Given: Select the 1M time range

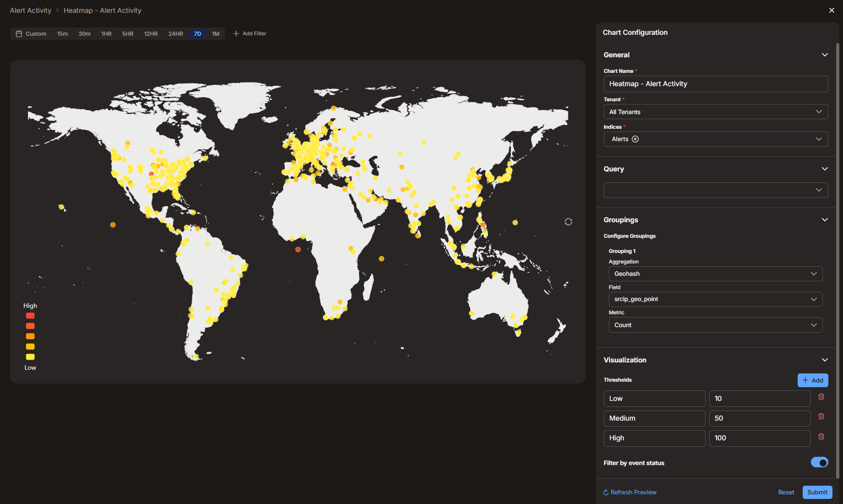Looking at the screenshot, I should point(215,34).
